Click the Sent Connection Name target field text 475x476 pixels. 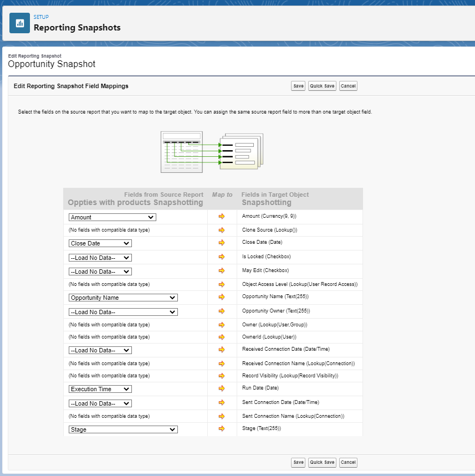pyautogui.click(x=293, y=416)
